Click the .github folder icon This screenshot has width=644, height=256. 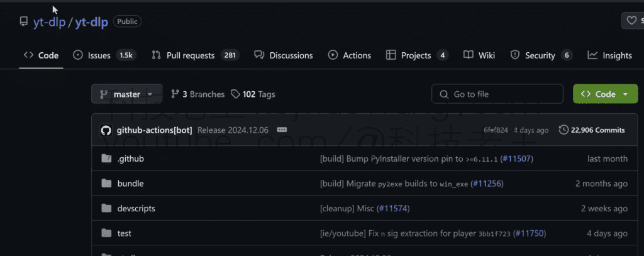(106, 159)
